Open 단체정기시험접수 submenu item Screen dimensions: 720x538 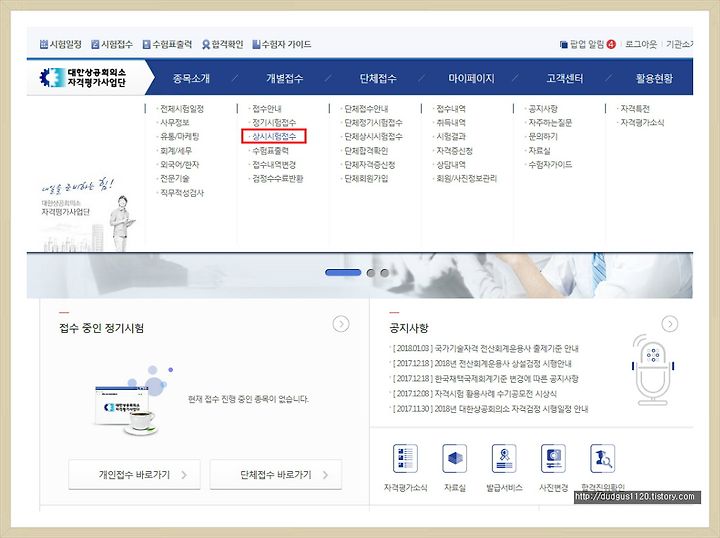(x=374, y=123)
